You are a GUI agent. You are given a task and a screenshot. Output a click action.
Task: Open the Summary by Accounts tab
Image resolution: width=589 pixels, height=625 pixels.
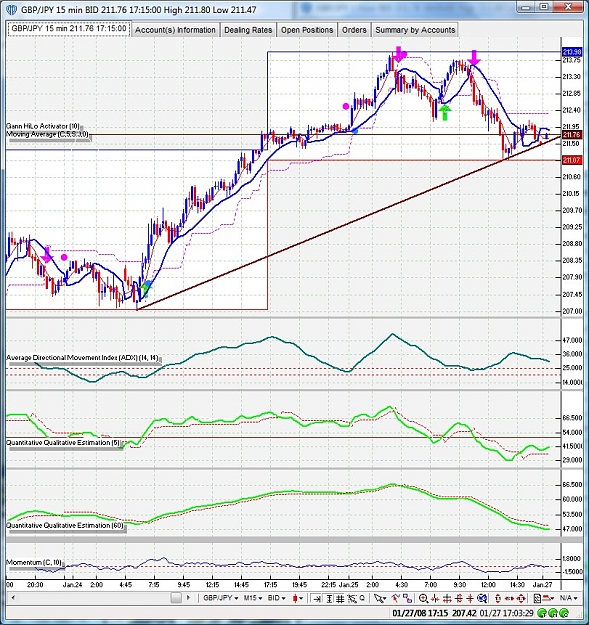click(x=415, y=30)
